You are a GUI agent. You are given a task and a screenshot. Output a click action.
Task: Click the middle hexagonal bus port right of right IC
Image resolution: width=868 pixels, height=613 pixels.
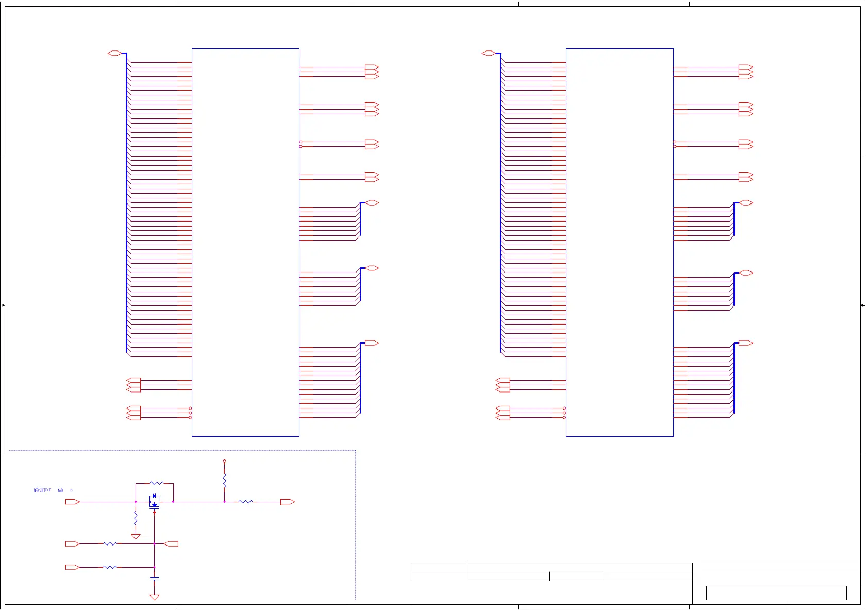tap(746, 273)
